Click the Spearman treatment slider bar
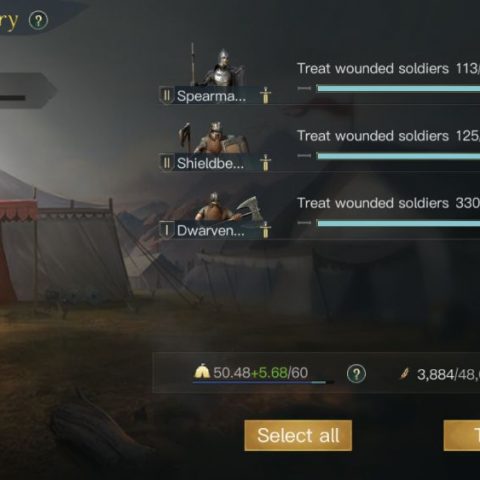Screen dimensions: 480x480 click(398, 88)
